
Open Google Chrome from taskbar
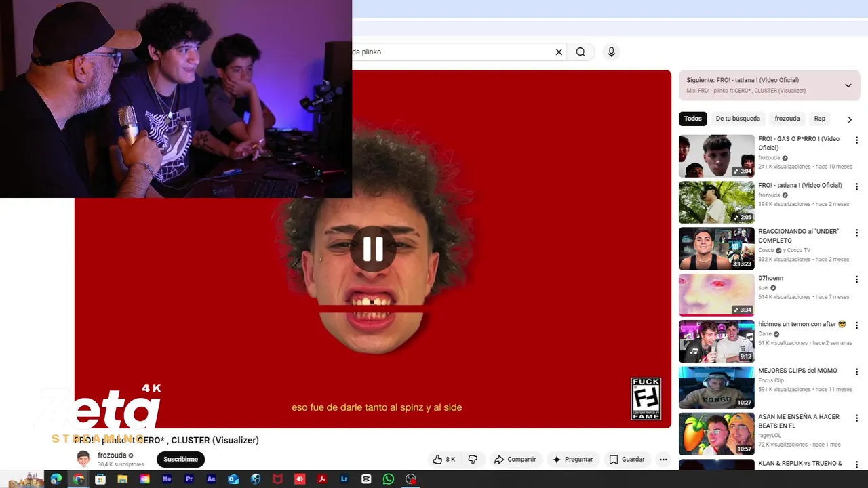[79, 479]
